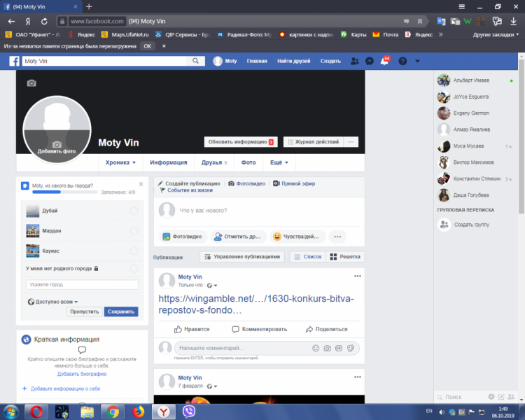Open privacy dropdown on Только что post
The height and width of the screenshot is (420, 525).
(x=212, y=286)
